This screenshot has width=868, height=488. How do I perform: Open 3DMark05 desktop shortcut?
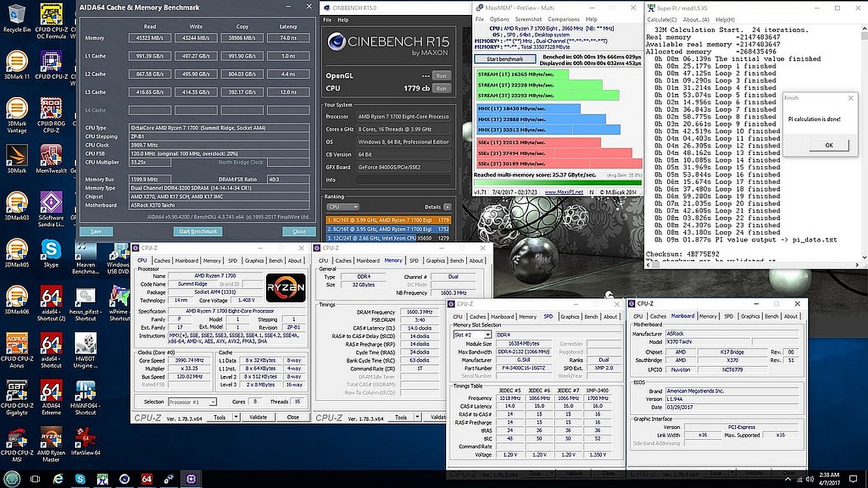(x=16, y=253)
